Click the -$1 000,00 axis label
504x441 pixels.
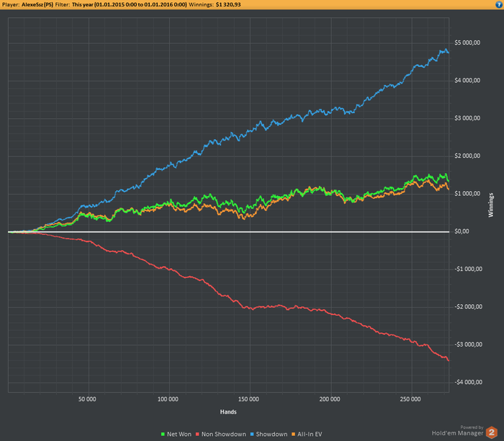[468, 269]
